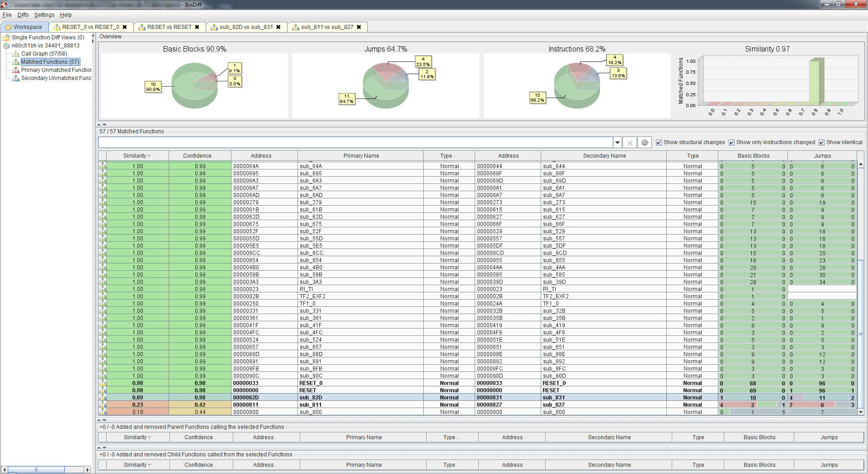
Task: Close the sub_811 vs sub_827 tab
Action: pos(359,27)
